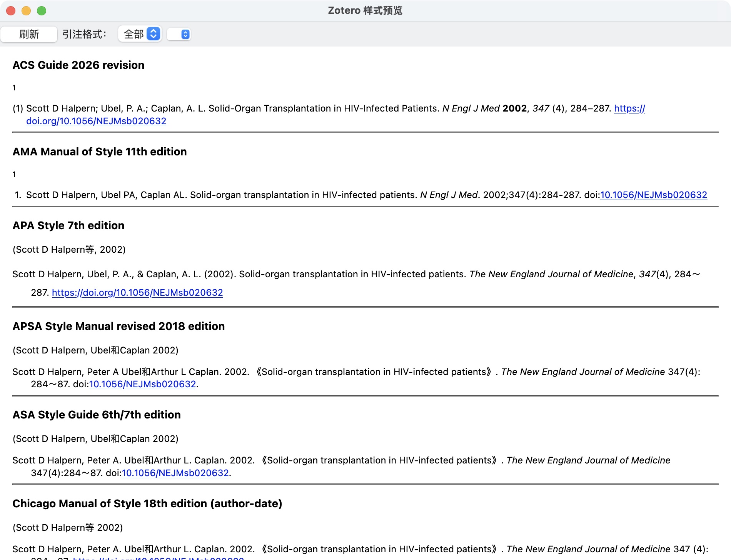Open the 全部 citation format dropdown

(x=140, y=34)
